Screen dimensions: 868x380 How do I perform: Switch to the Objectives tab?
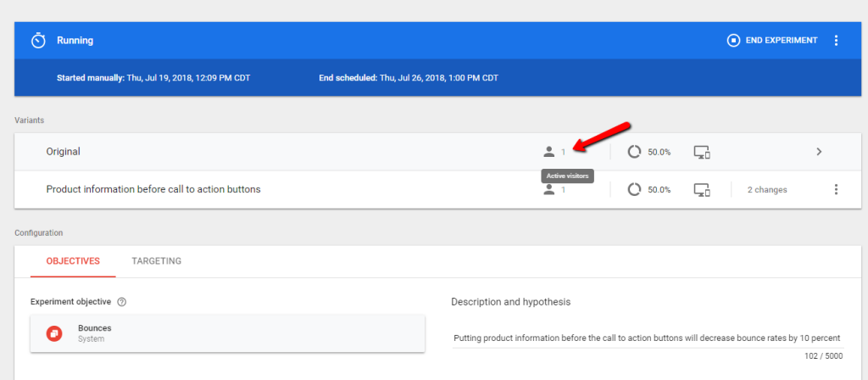(73, 261)
